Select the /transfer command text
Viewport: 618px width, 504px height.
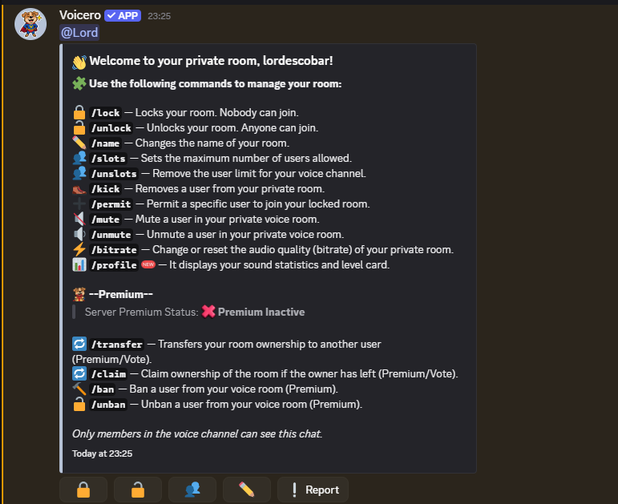[118, 344]
